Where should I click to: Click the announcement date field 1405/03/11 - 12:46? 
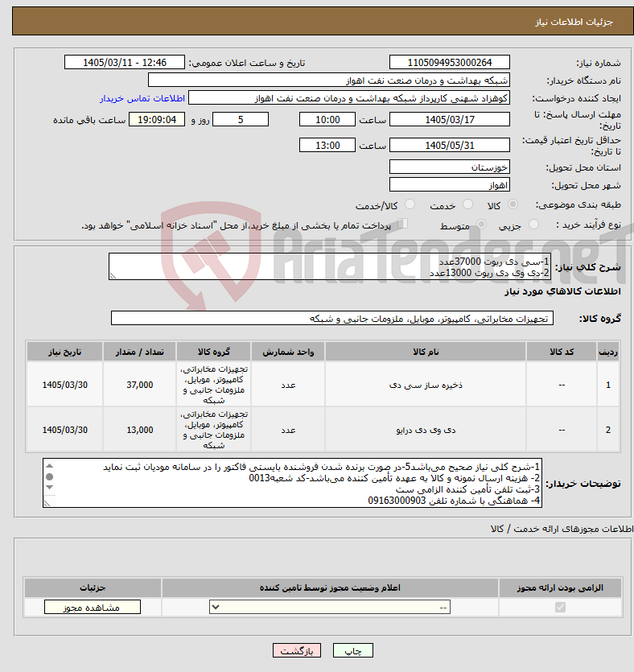(x=124, y=62)
